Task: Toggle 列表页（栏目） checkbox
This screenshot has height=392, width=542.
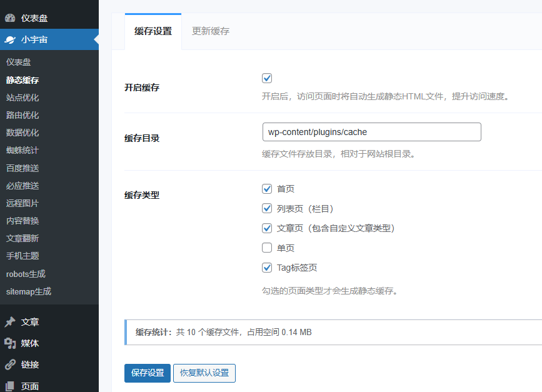Action: 267,208
